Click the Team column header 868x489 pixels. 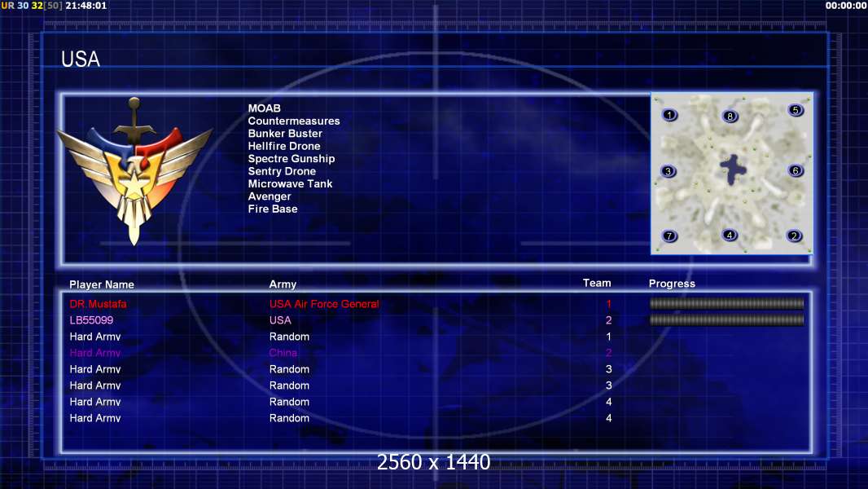[597, 283]
